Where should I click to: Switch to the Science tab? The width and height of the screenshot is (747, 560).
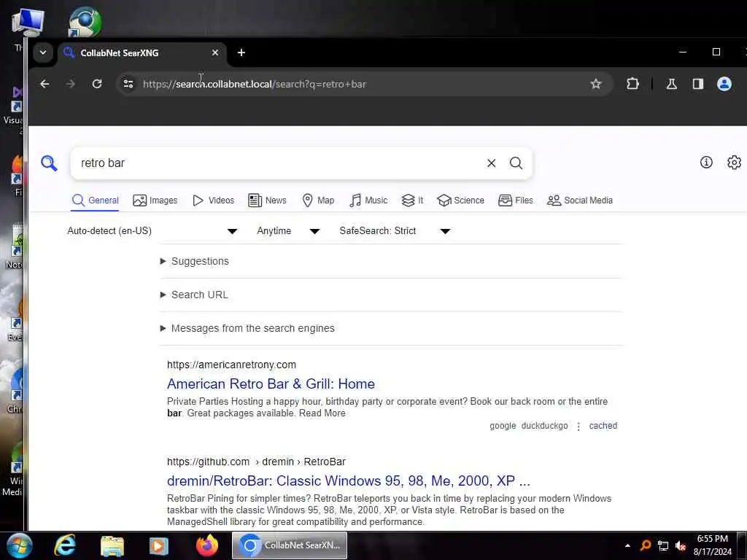coord(460,201)
